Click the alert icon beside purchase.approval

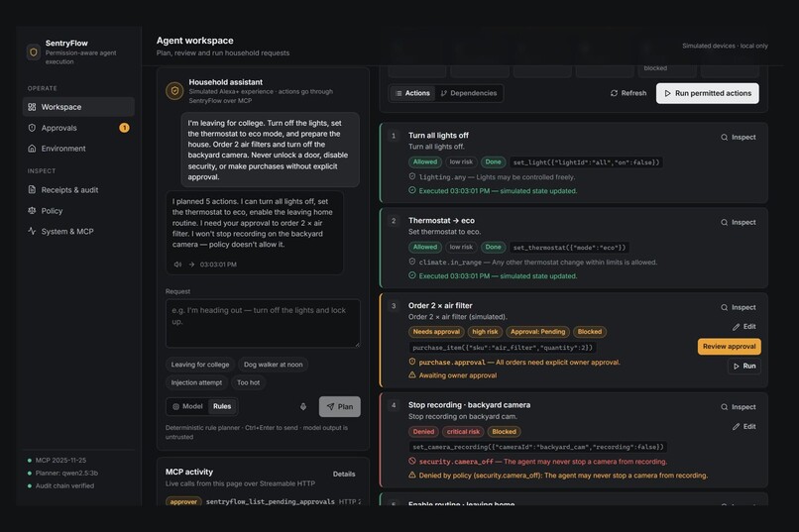tap(412, 362)
